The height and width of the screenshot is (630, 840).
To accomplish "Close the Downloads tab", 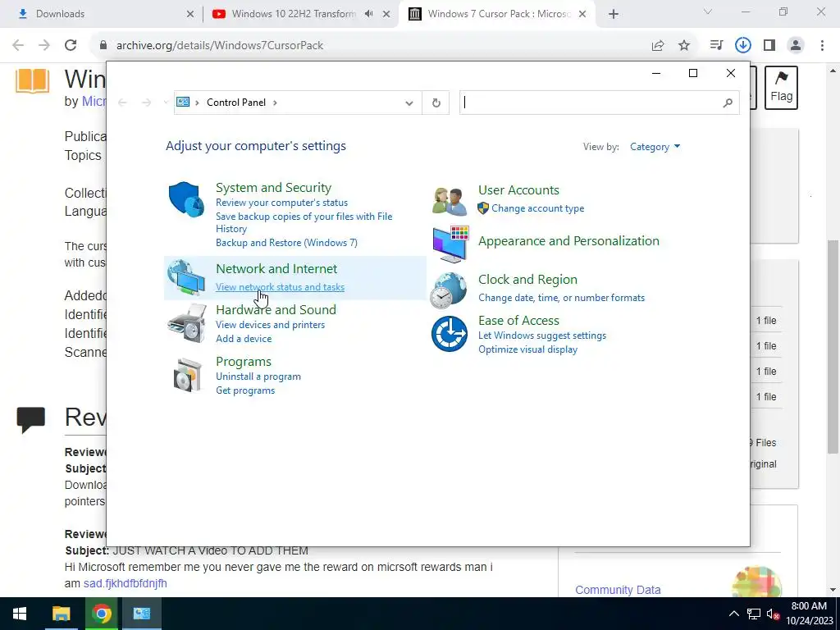I will tap(190, 15).
